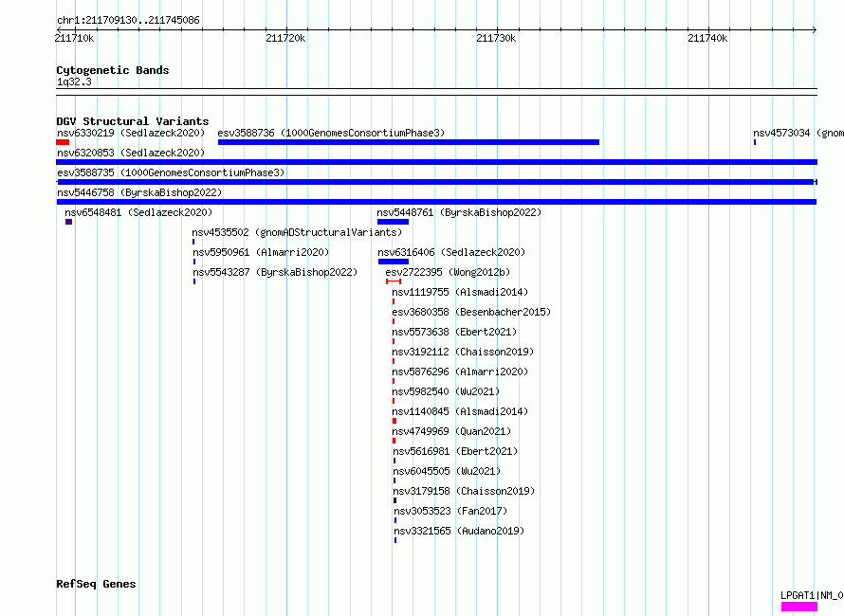Screen dimensions: 844x616
Task: Click nsv3179158 (Chaisson2019) label
Action: 464,491
